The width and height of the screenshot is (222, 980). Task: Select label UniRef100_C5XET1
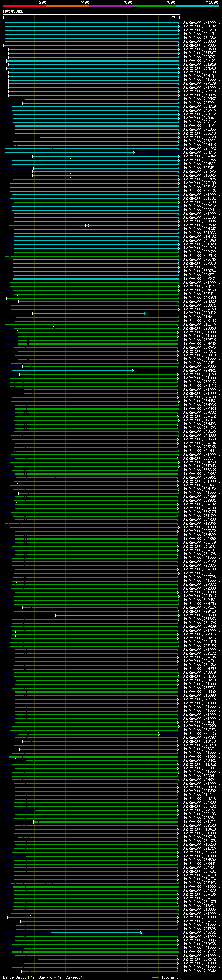tap(199, 275)
